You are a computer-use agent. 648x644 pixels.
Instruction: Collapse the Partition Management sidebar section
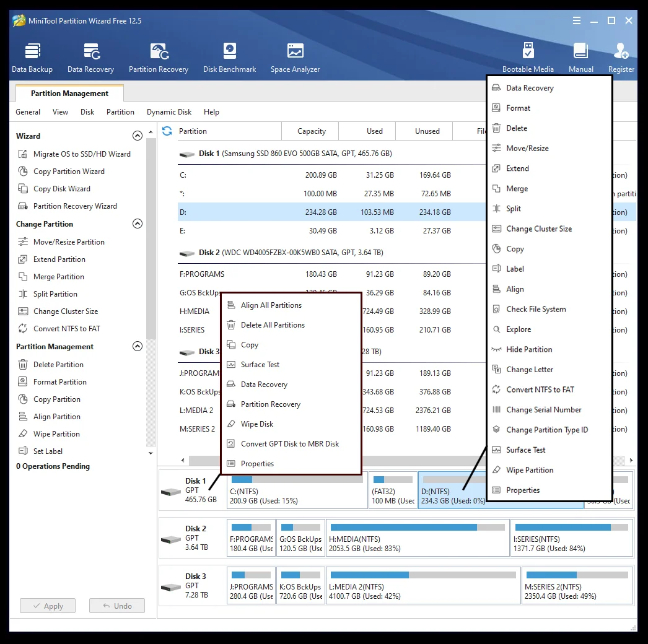pos(137,346)
